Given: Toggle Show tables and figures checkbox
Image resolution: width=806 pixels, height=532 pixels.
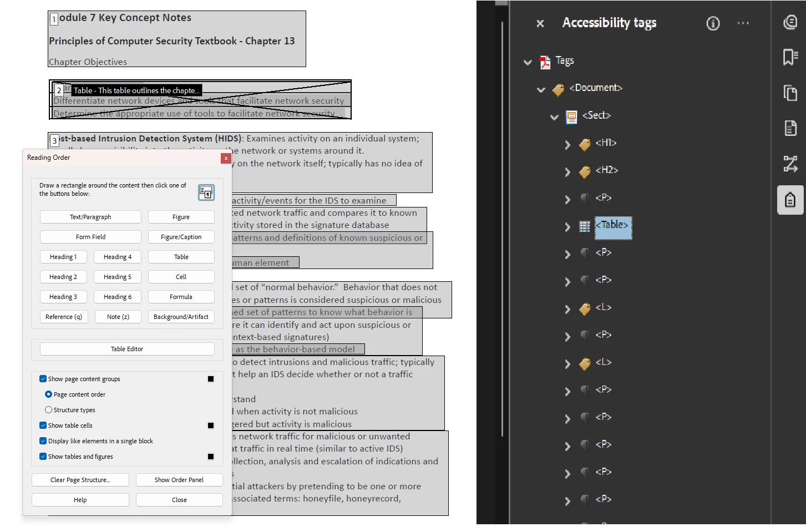Looking at the screenshot, I should click(43, 457).
